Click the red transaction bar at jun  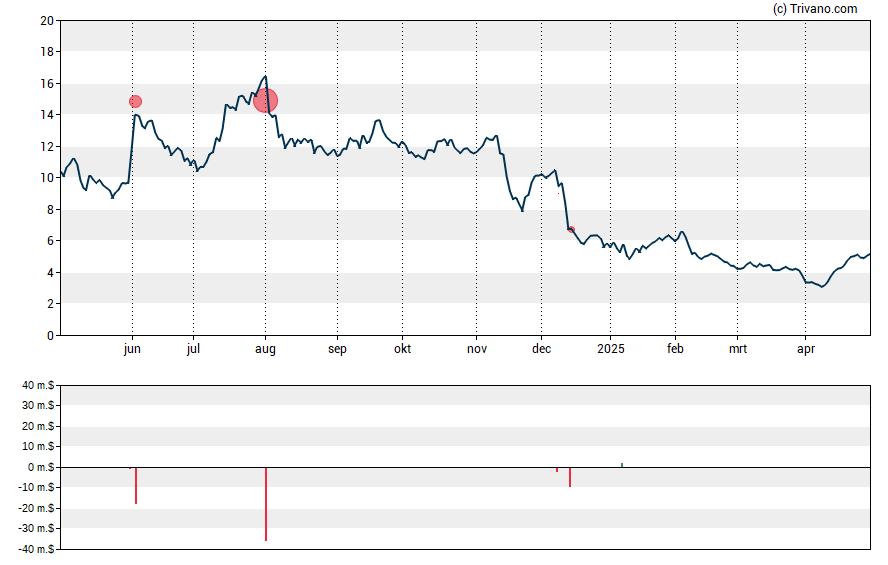(136, 486)
